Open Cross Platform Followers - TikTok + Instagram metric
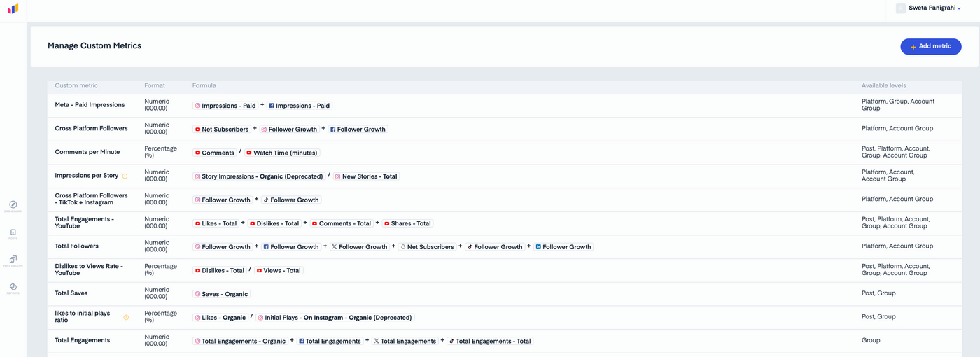 (91, 199)
